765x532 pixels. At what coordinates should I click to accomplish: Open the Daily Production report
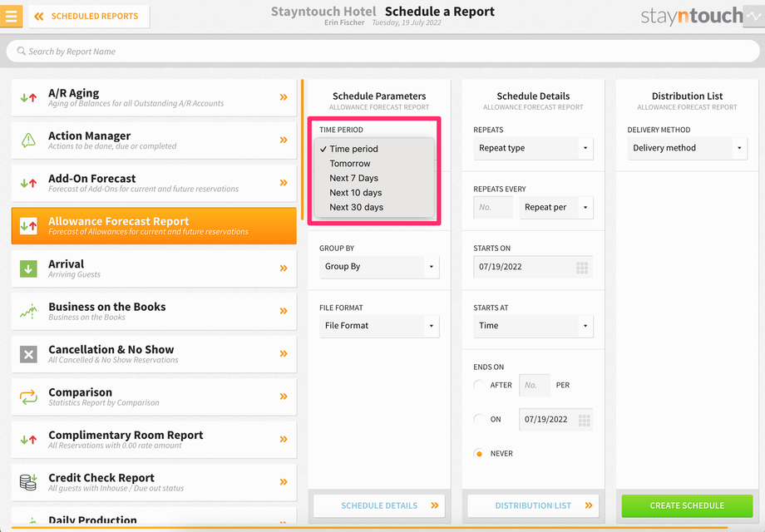[x=154, y=516]
